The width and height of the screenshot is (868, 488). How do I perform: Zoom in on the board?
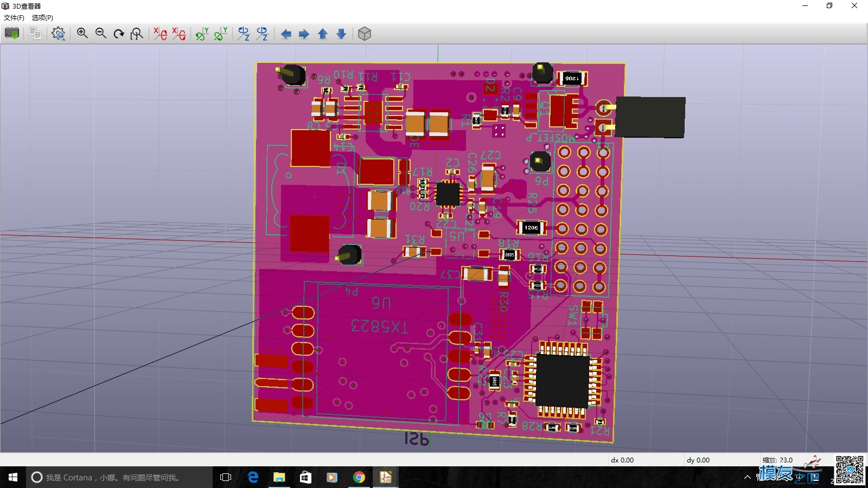pyautogui.click(x=82, y=34)
